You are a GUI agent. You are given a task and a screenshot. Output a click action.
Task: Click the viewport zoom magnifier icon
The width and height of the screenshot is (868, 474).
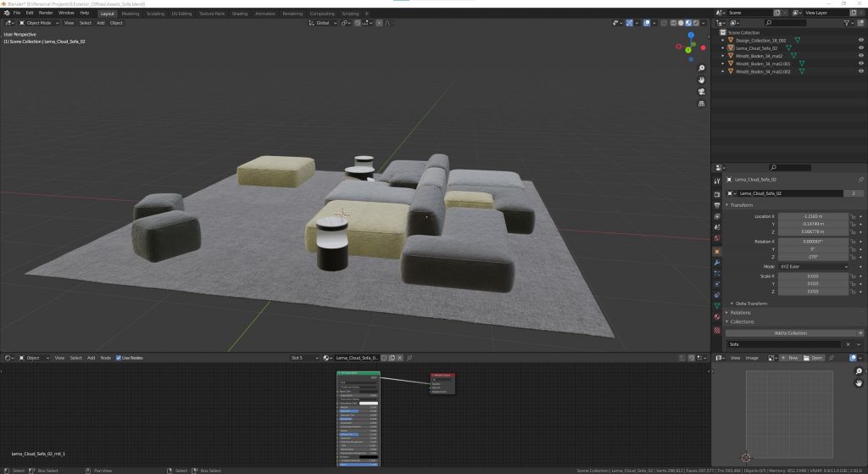pyautogui.click(x=701, y=68)
